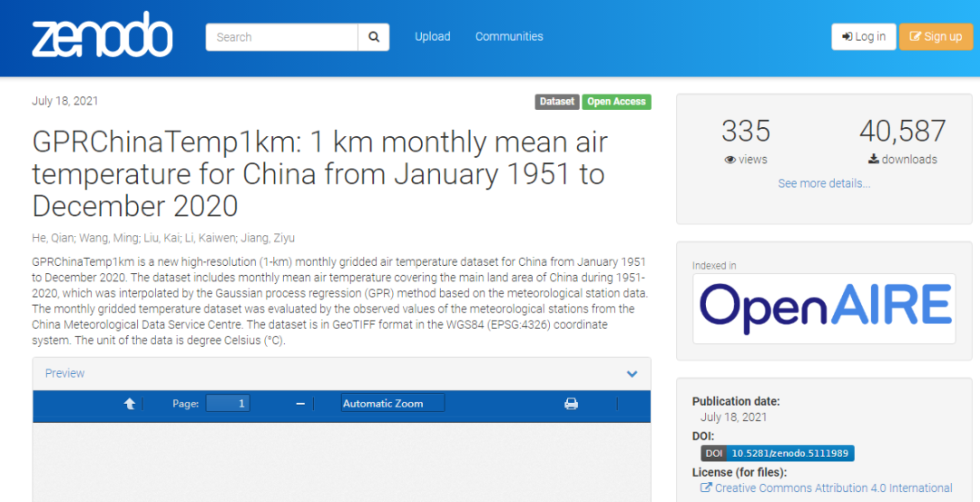
Task: Open the Communities page
Action: pyautogui.click(x=509, y=36)
